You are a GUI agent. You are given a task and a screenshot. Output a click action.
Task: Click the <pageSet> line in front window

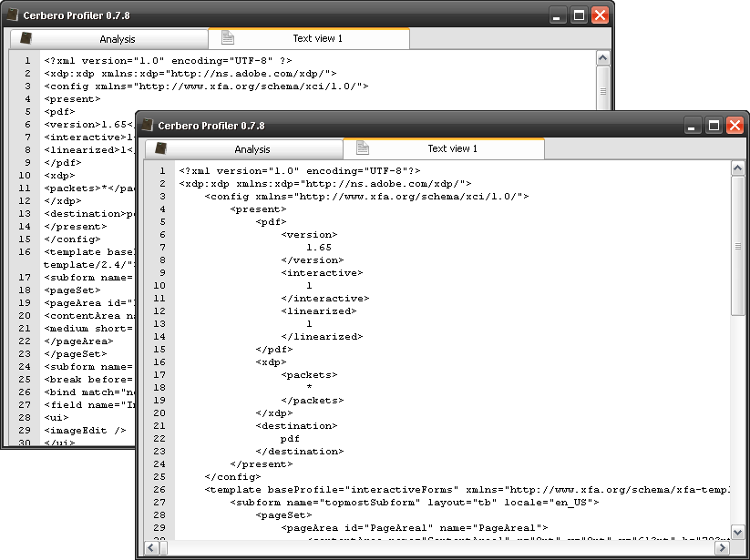click(283, 515)
